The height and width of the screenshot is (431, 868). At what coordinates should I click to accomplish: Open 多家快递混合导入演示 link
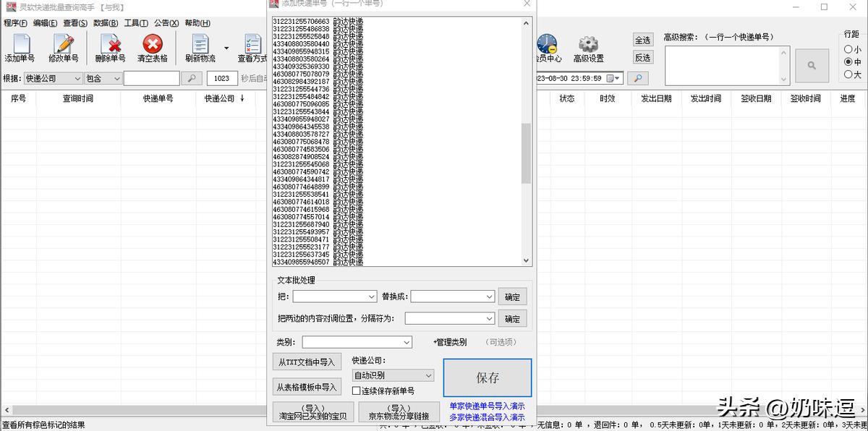pos(487,417)
